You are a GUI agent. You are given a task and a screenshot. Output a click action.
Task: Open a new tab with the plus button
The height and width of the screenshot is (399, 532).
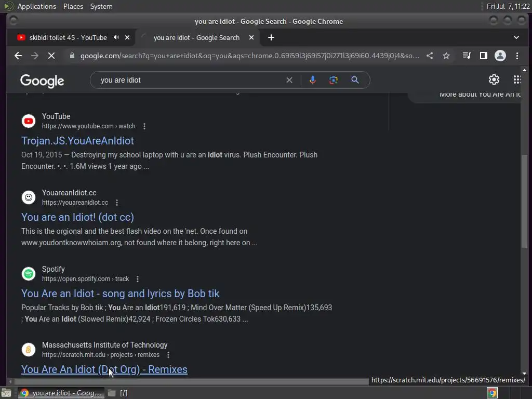pyautogui.click(x=271, y=37)
